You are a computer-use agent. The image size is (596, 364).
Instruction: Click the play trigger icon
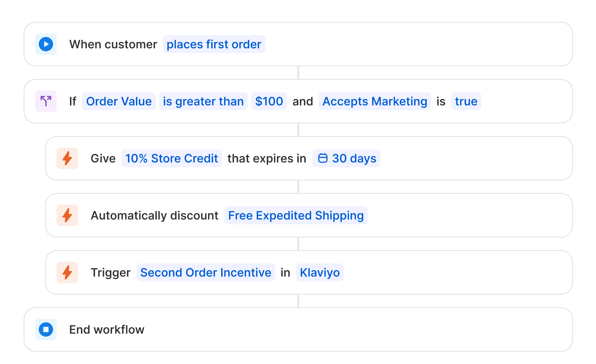[45, 44]
